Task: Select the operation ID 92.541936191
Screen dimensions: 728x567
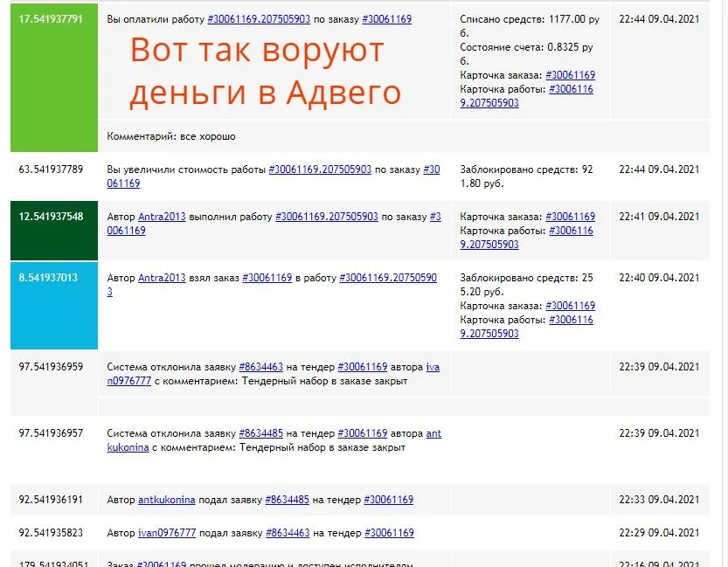Action: tap(51, 500)
